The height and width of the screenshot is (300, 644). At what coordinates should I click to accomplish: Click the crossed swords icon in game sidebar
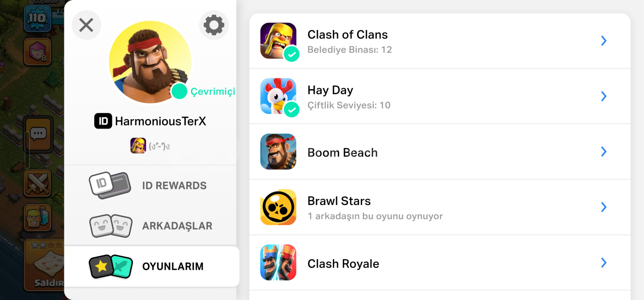(38, 183)
